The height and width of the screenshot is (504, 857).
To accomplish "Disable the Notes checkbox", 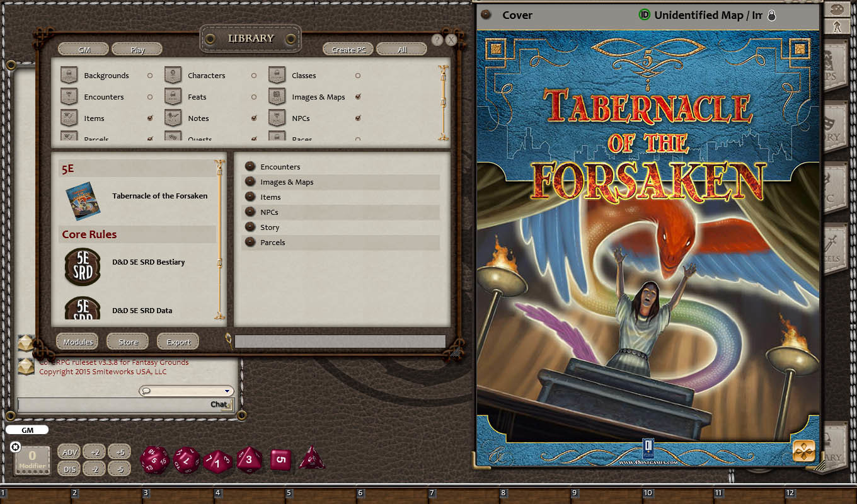I will tap(254, 118).
